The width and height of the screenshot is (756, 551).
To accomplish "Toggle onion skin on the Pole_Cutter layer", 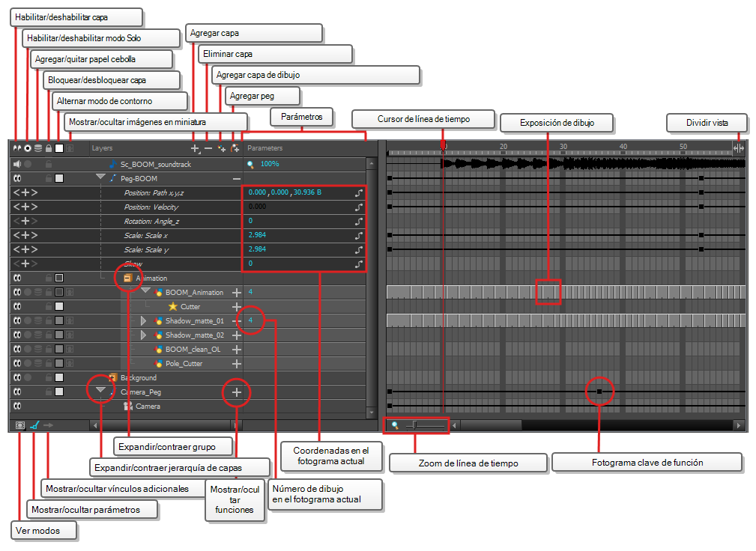I will point(38,363).
